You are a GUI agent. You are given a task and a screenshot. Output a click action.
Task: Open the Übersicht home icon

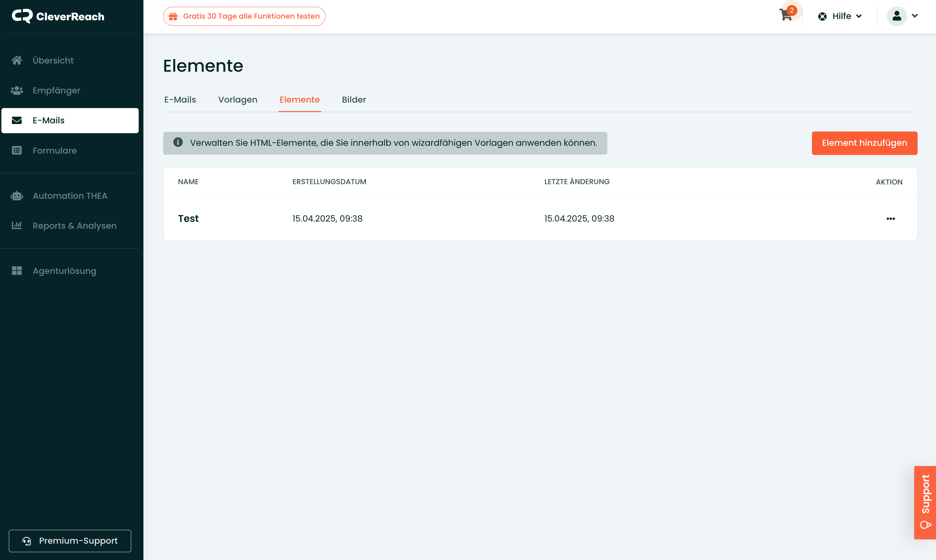pyautogui.click(x=17, y=60)
